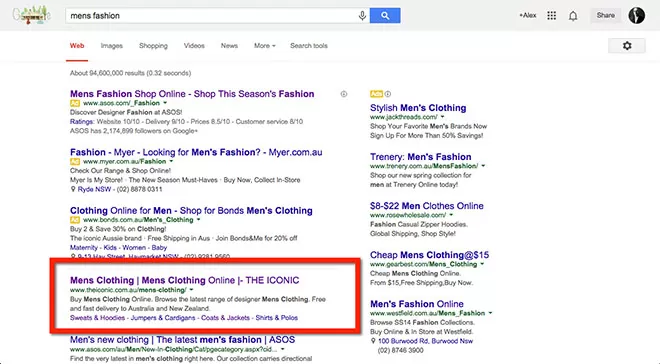Click Ad badge beside www.bonds.com.au URL
The image size is (660, 364).
[x=75, y=220]
